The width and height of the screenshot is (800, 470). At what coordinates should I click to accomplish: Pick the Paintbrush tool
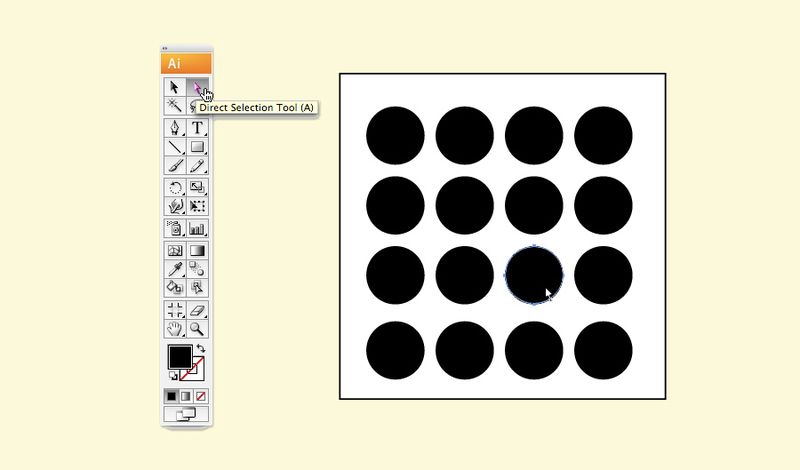pos(175,166)
